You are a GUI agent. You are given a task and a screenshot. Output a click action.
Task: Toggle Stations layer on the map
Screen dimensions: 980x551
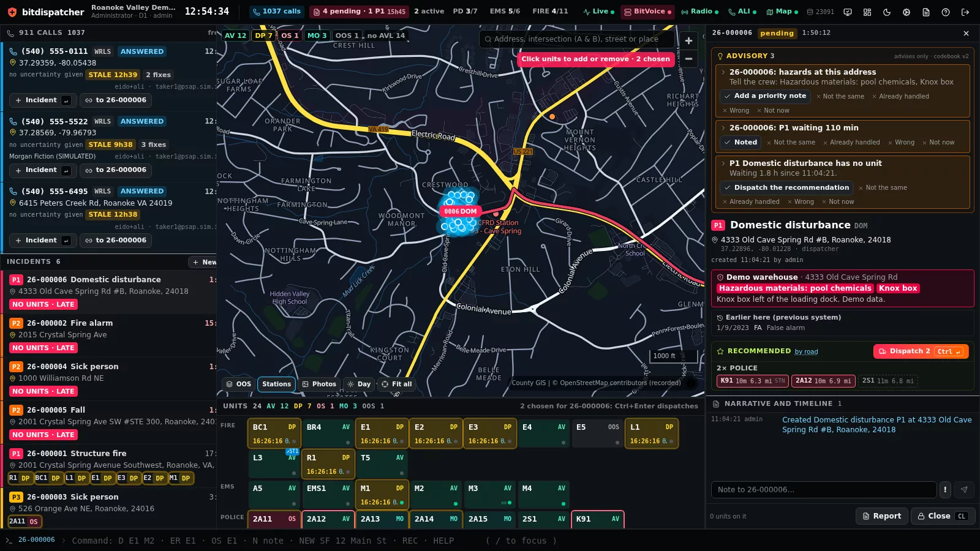(276, 384)
